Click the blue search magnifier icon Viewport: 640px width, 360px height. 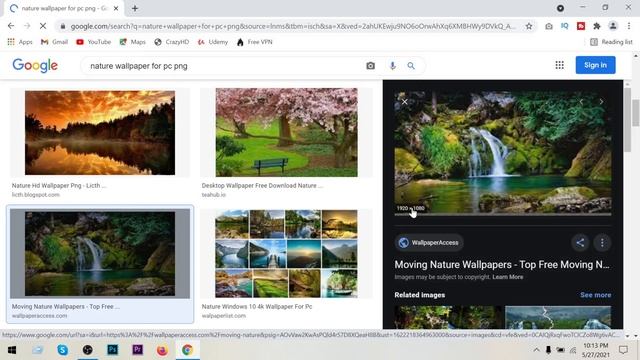pyautogui.click(x=411, y=66)
